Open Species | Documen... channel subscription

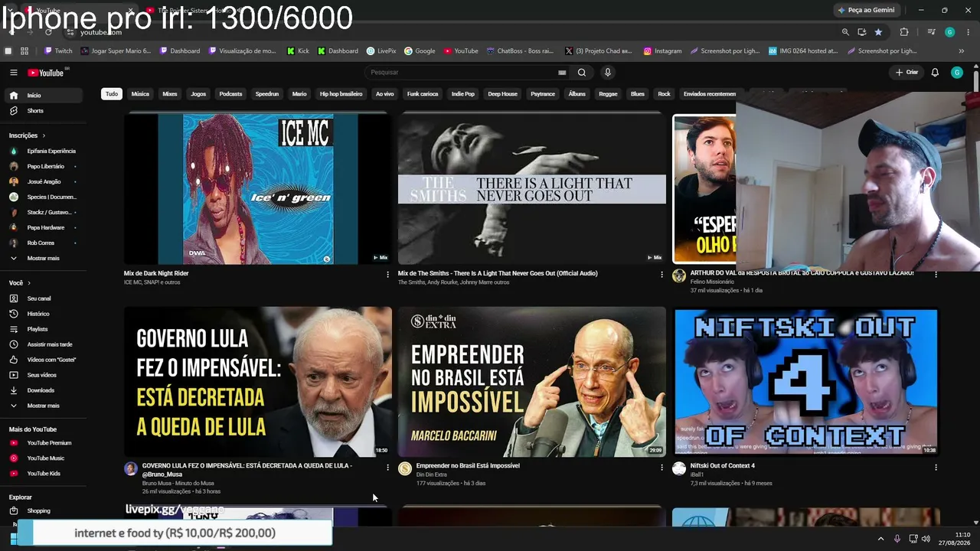[x=43, y=197]
